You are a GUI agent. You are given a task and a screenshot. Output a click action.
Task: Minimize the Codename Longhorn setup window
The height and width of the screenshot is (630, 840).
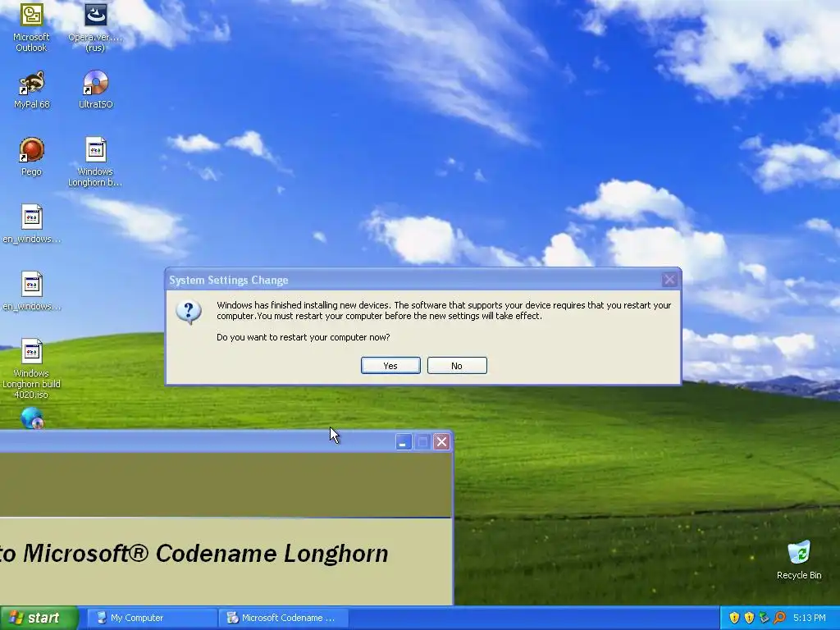[x=404, y=442]
